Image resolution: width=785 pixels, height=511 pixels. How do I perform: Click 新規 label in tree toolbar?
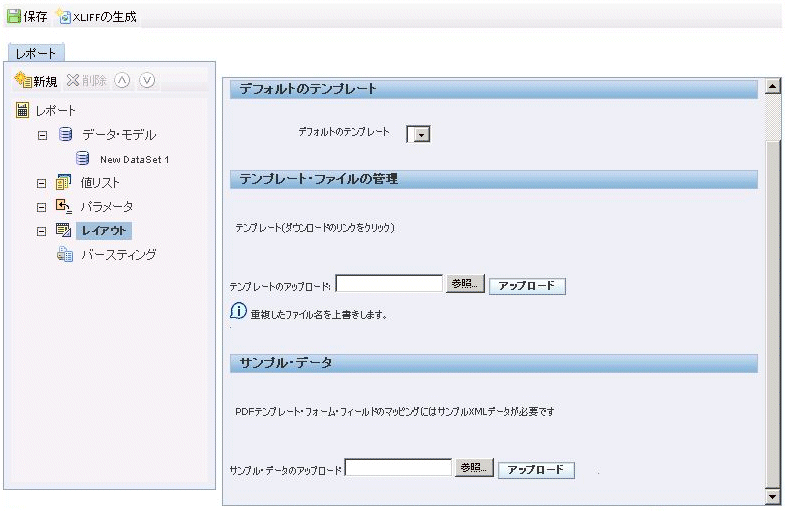click(x=46, y=81)
